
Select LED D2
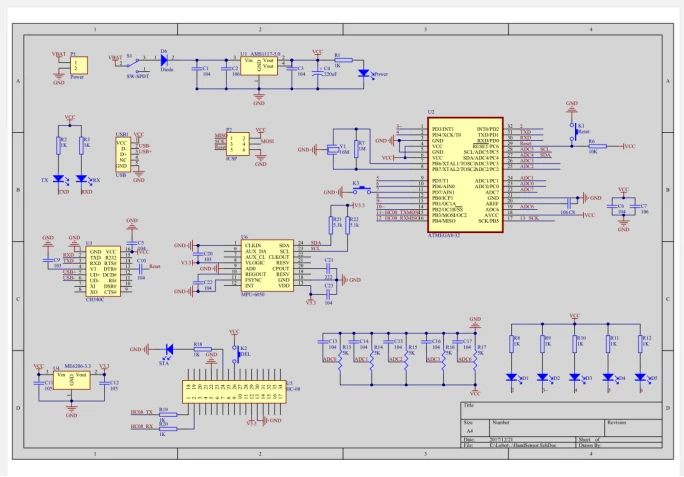[x=543, y=377]
